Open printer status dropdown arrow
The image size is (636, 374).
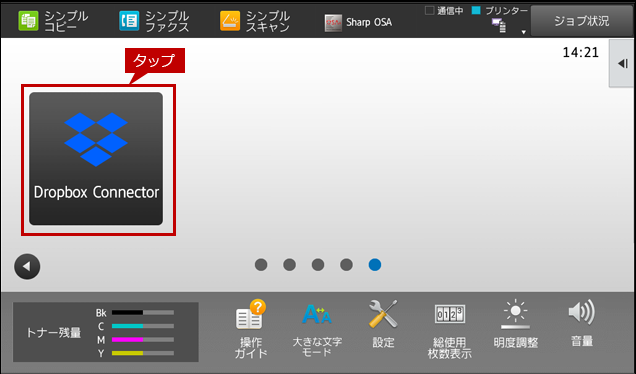click(524, 32)
